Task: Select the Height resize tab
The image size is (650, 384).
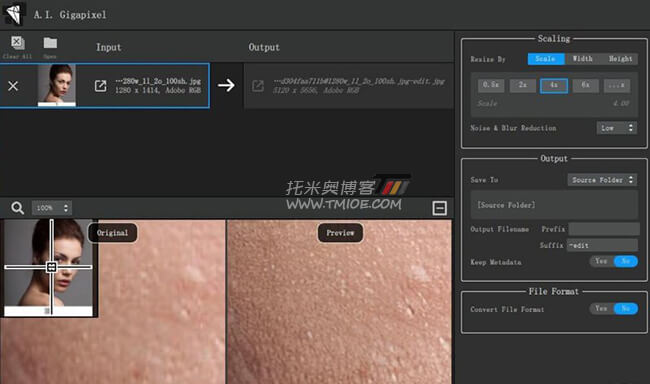Action: tap(620, 59)
